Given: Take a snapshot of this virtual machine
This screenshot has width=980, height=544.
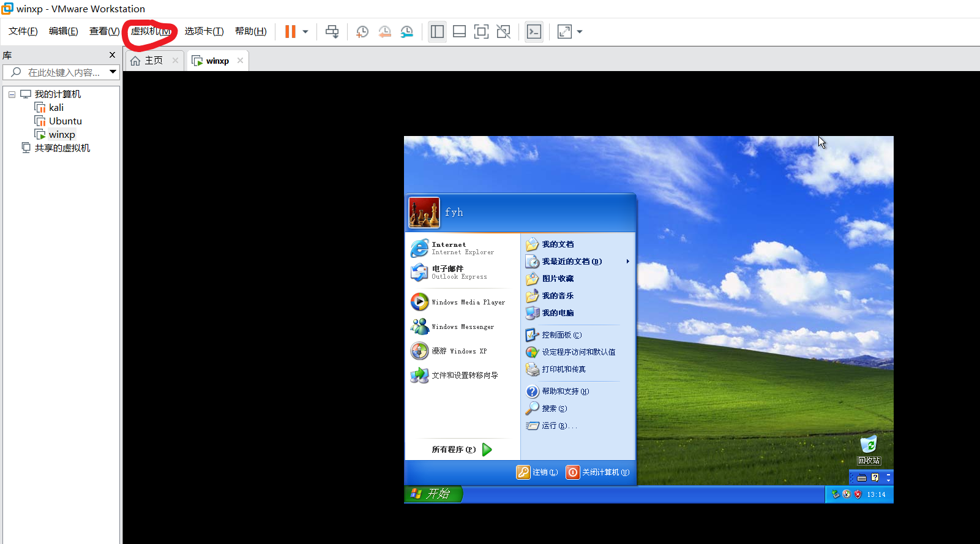Looking at the screenshot, I should [x=362, y=32].
